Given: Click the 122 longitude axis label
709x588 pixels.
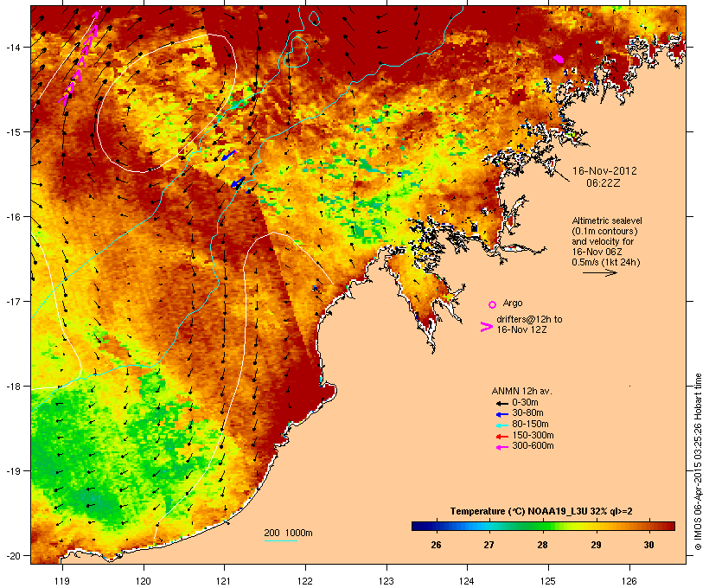Looking at the screenshot, I should pyautogui.click(x=305, y=581).
